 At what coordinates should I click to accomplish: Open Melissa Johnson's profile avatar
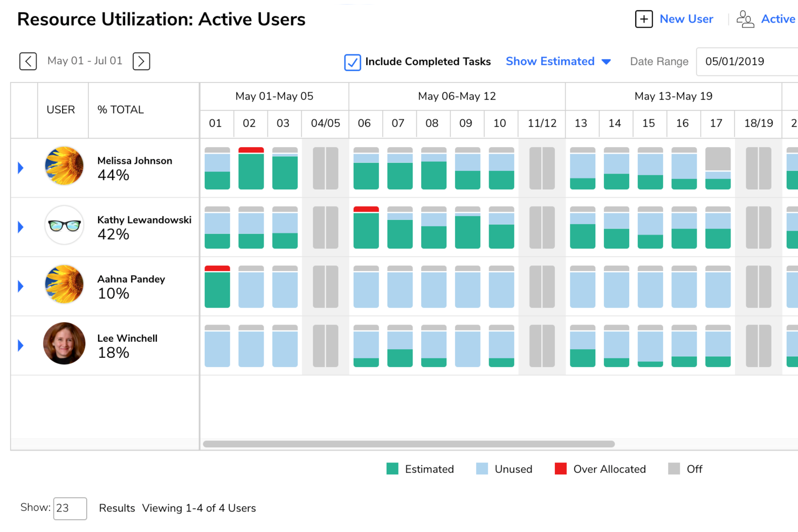pyautogui.click(x=64, y=166)
